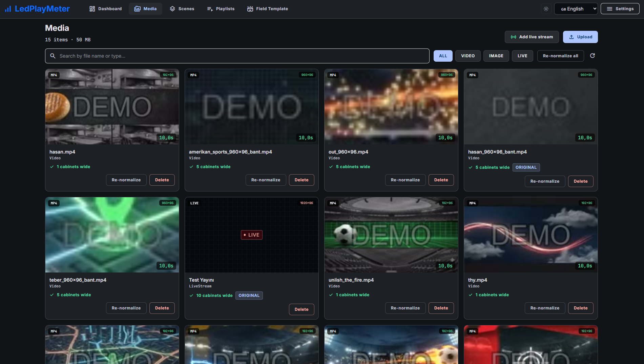Screen dimensions: 644x364
Task: Open the English language dropdown
Action: [x=576, y=9]
